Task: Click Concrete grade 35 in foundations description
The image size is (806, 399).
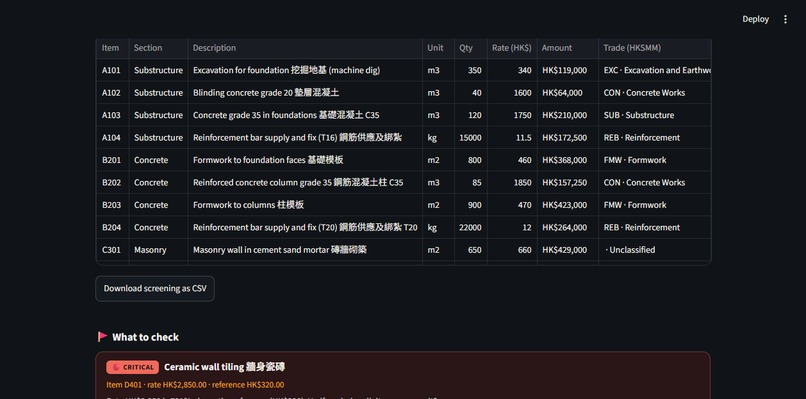Action: [x=305, y=115]
